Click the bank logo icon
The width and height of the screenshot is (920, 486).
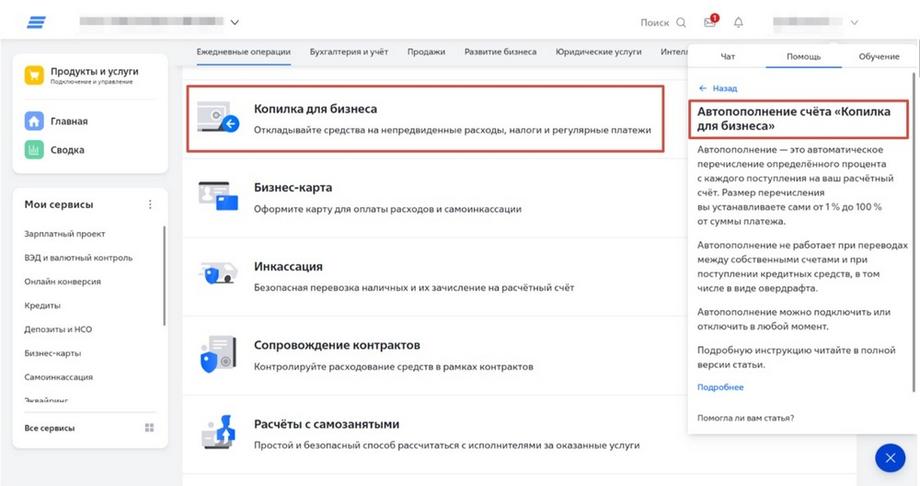click(x=37, y=22)
